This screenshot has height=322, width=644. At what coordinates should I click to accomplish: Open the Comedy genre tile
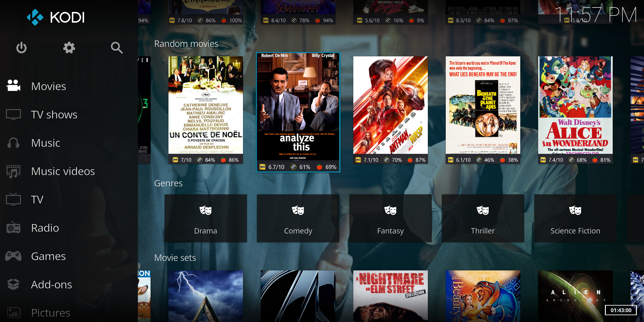tap(298, 218)
